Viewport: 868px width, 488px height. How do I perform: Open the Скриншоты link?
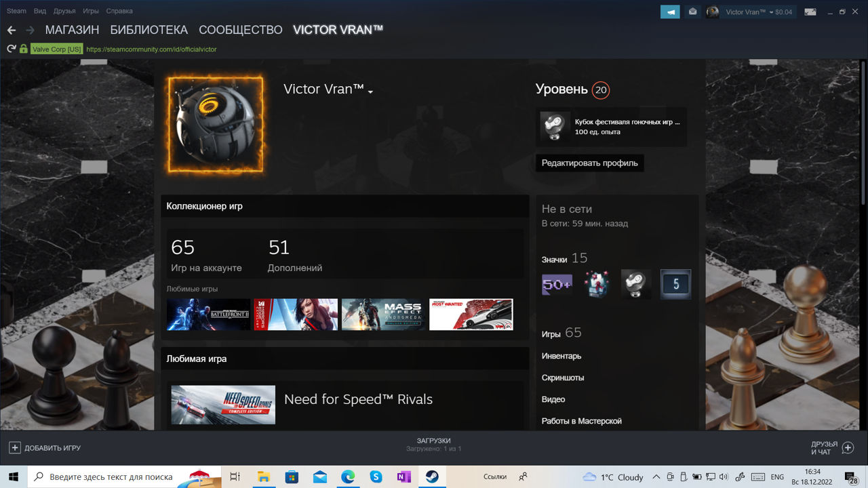pos(563,378)
